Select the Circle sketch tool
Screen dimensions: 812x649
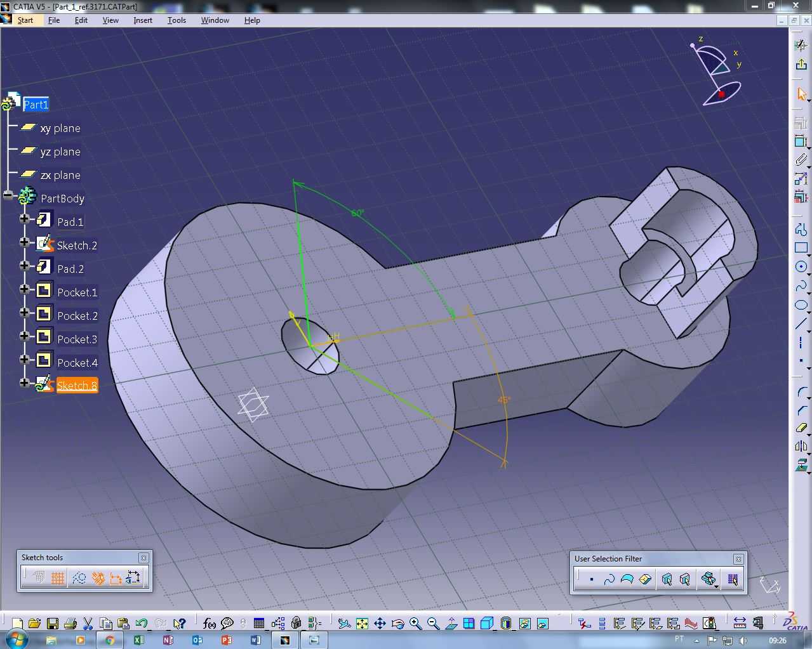coord(801,267)
